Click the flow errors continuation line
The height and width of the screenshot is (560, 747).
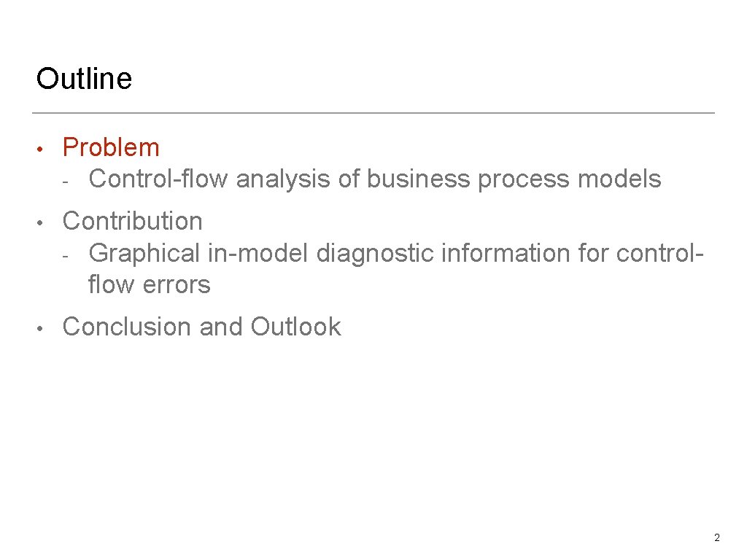[149, 284]
